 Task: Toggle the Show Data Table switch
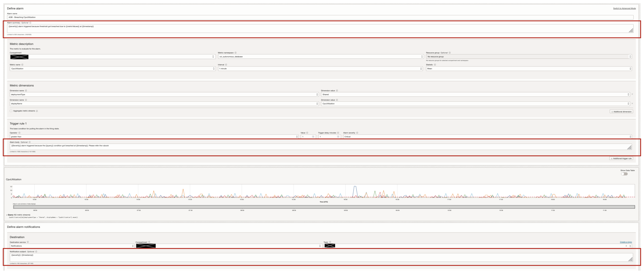click(x=625, y=173)
